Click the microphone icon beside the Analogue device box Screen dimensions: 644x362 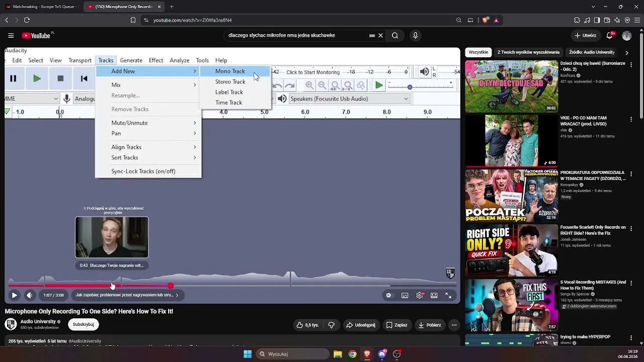[x=66, y=99]
